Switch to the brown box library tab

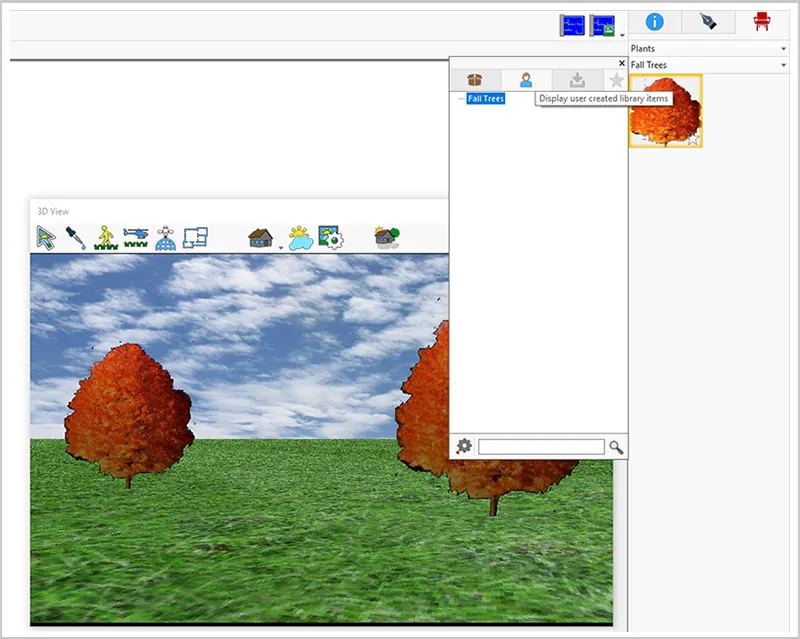475,80
